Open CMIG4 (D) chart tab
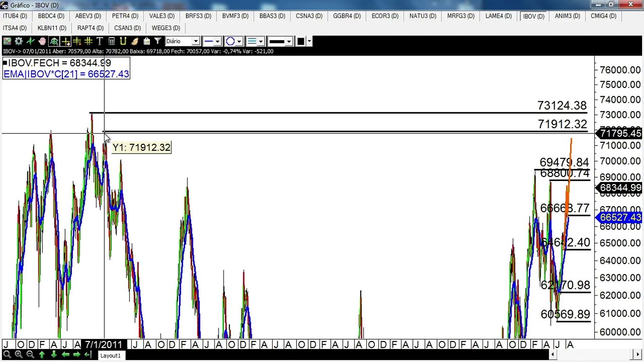The image size is (644, 362). click(x=604, y=16)
